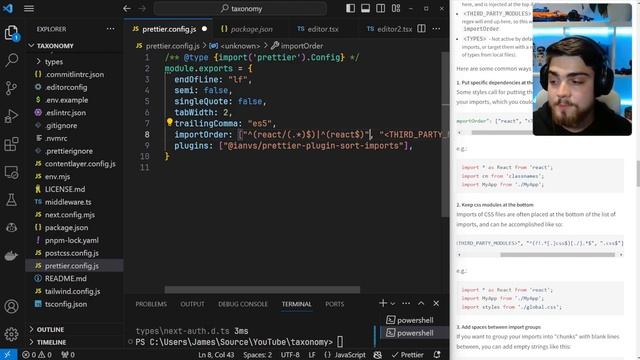Toggle secondary side bar layout icon
This screenshot has width=640, height=360.
[x=380, y=9]
